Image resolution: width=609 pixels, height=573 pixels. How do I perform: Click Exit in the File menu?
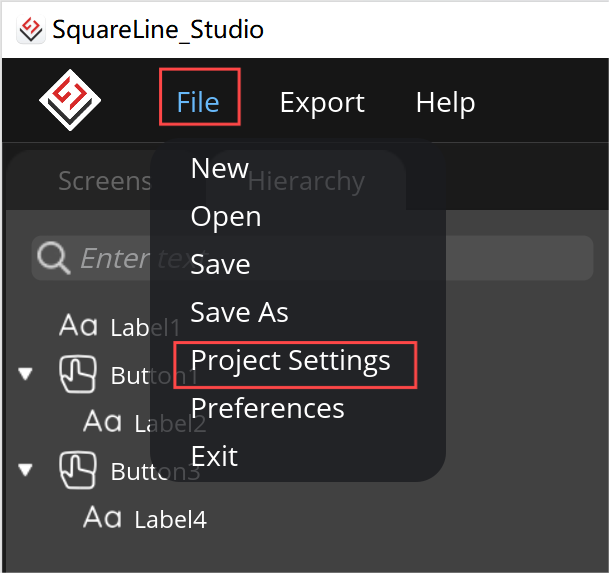click(214, 456)
